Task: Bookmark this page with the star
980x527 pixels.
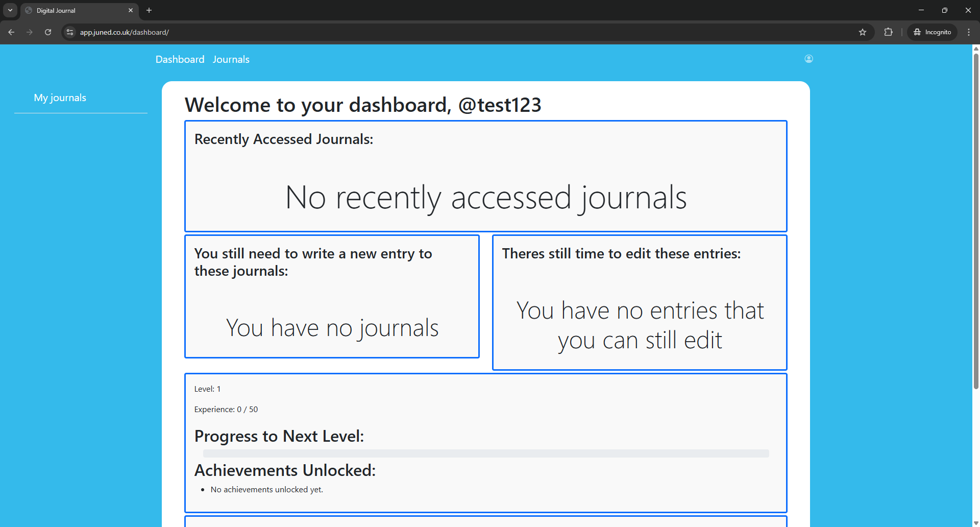Action: pos(863,32)
